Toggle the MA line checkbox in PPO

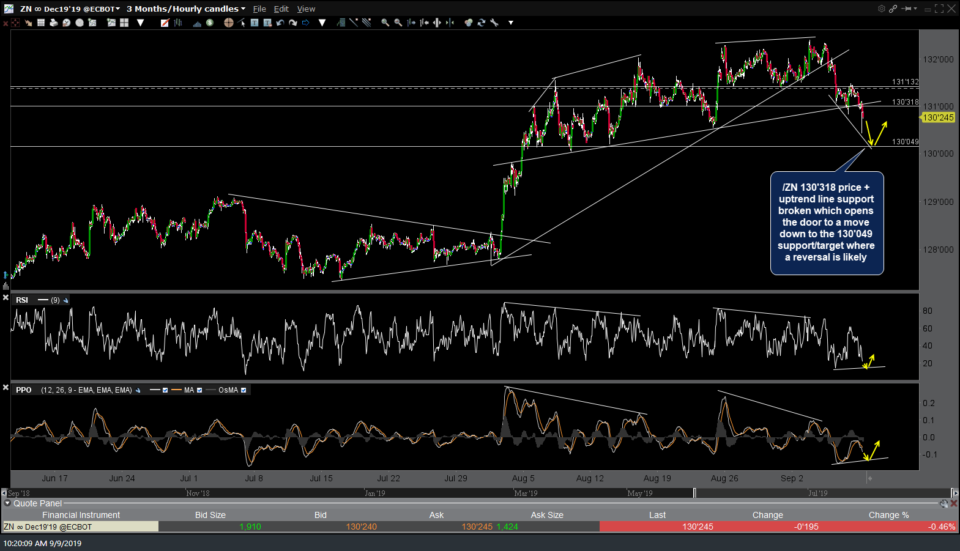198,389
